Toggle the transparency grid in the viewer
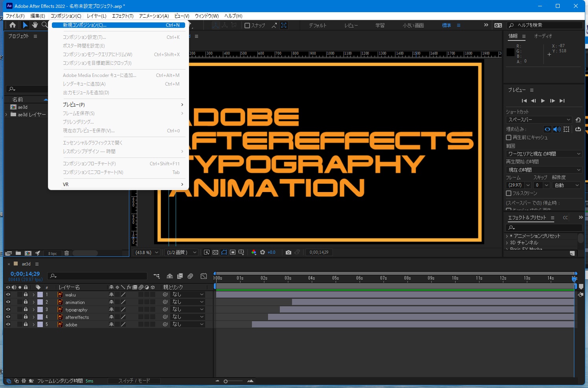588x388 pixels. [x=215, y=252]
